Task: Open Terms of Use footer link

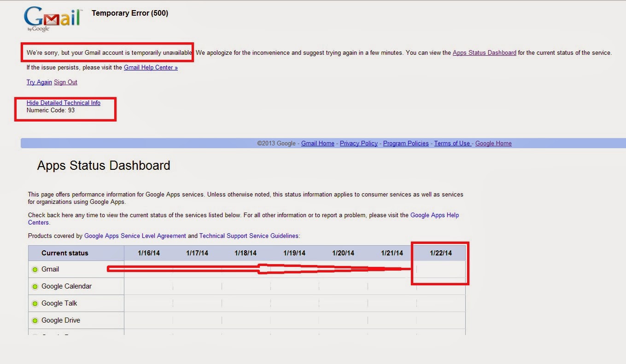Action: 452,143
